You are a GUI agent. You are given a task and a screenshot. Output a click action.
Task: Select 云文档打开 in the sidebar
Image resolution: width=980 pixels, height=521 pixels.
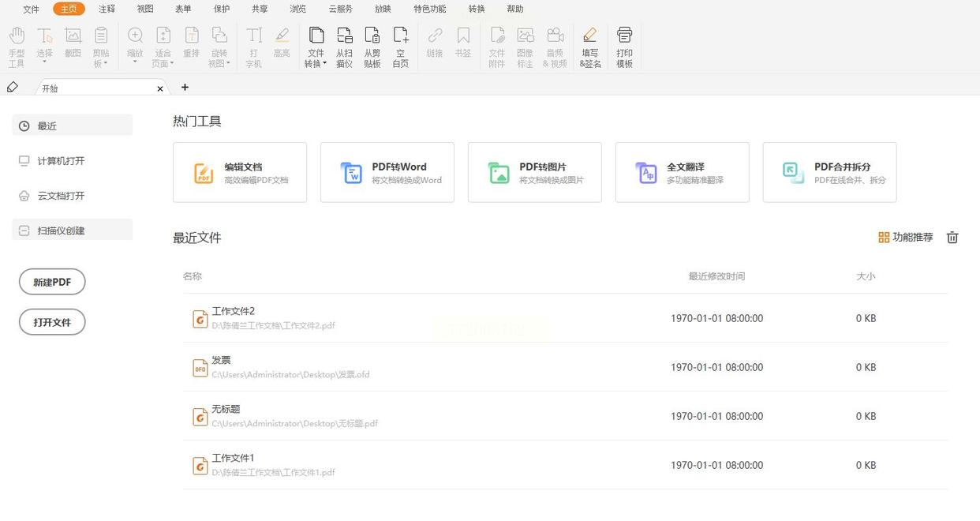(x=61, y=196)
